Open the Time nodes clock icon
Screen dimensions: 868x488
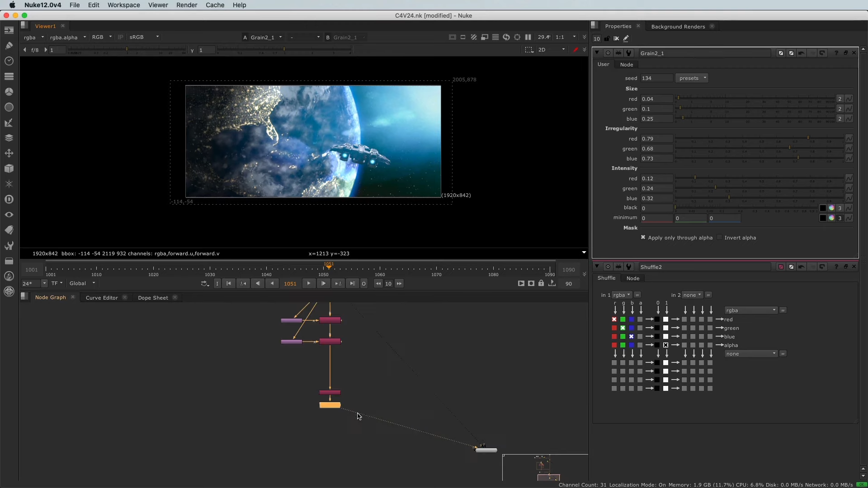9,61
